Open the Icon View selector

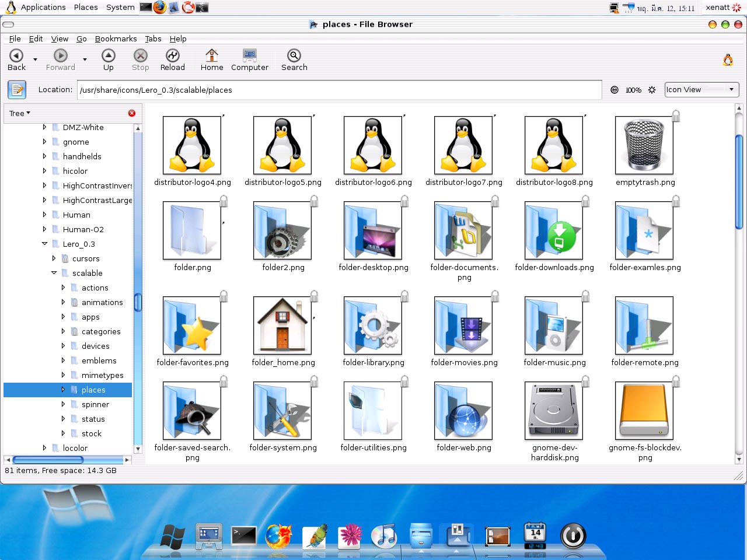pyautogui.click(x=701, y=90)
